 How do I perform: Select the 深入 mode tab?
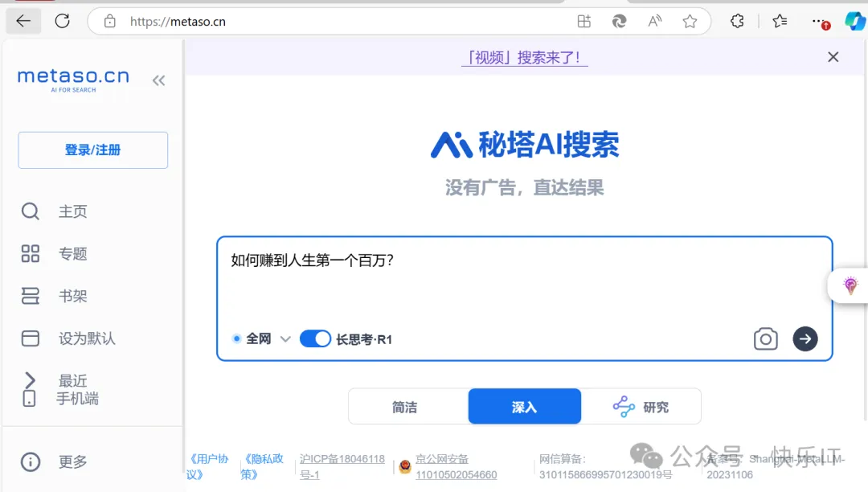pos(524,407)
